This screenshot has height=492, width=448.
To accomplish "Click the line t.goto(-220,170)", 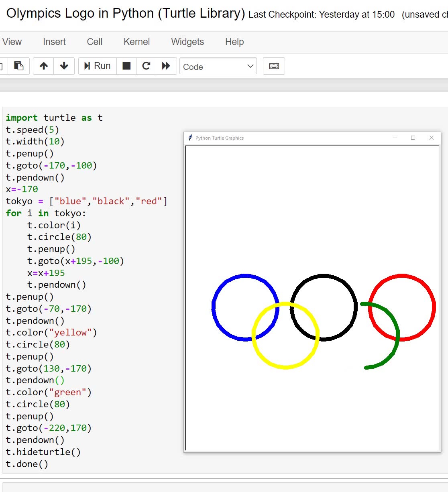I will (49, 428).
